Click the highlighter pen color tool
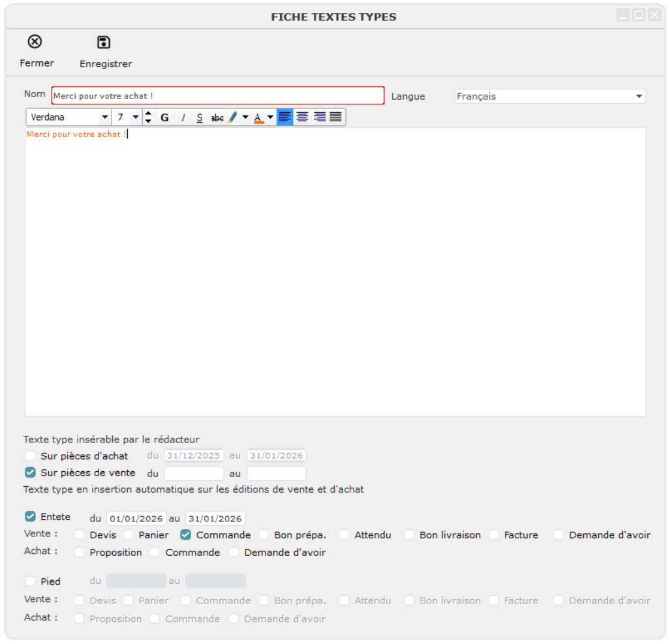 pos(233,117)
